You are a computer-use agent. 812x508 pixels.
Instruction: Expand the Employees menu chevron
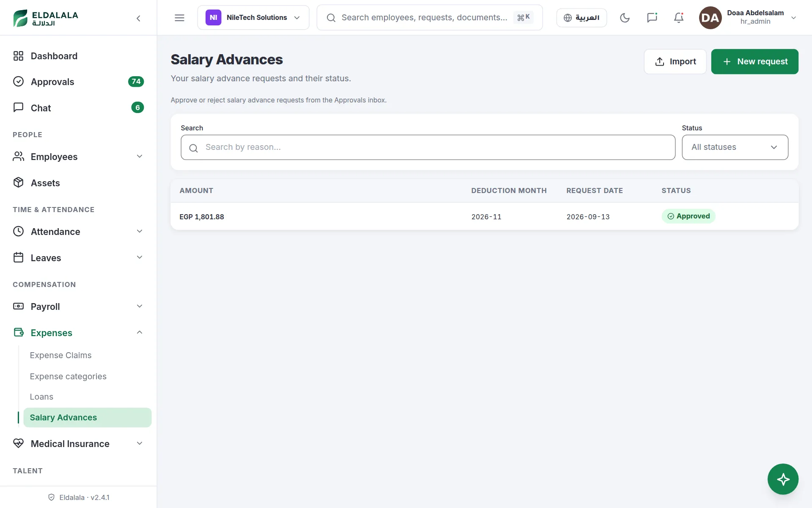[140, 157]
